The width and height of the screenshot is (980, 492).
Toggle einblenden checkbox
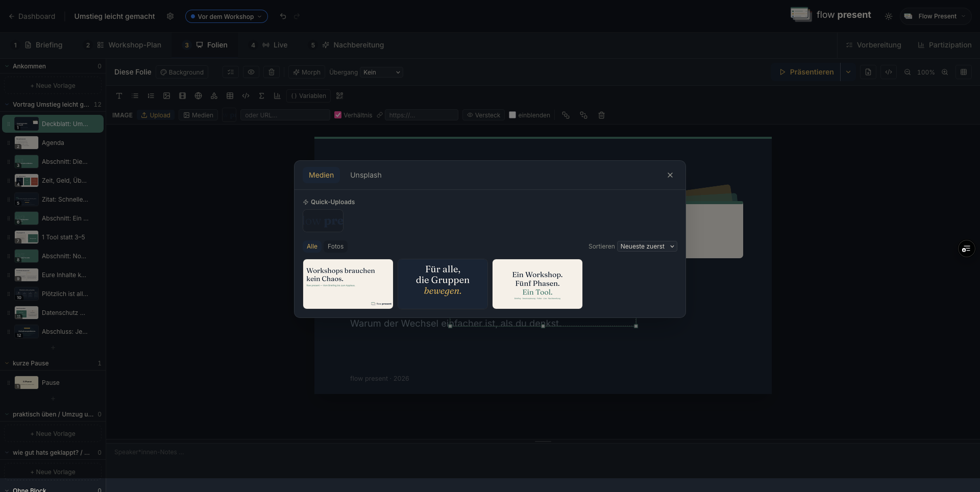click(512, 115)
